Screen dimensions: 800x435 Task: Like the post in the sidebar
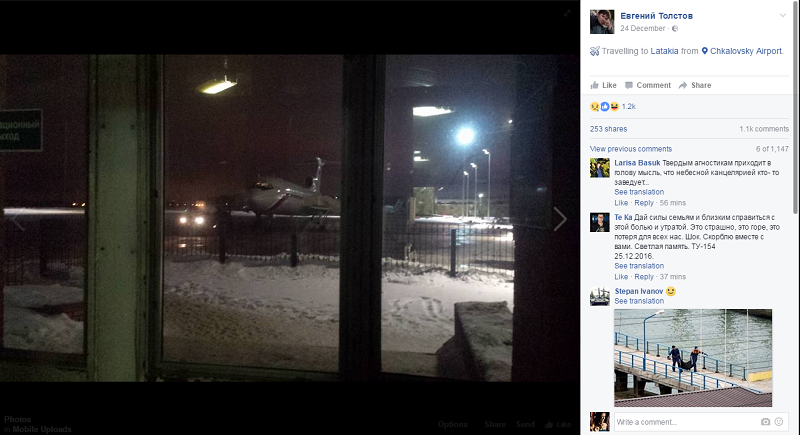604,85
